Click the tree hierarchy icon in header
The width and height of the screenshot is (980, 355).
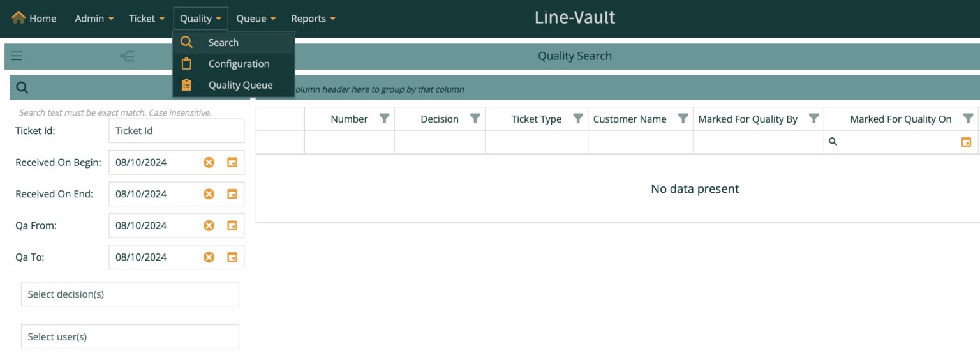[x=127, y=56]
